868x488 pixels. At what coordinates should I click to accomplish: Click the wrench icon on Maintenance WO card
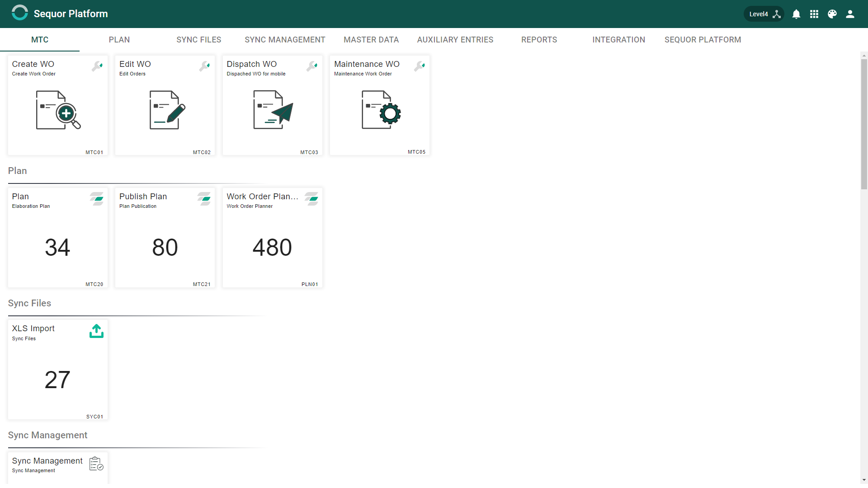[x=420, y=66]
